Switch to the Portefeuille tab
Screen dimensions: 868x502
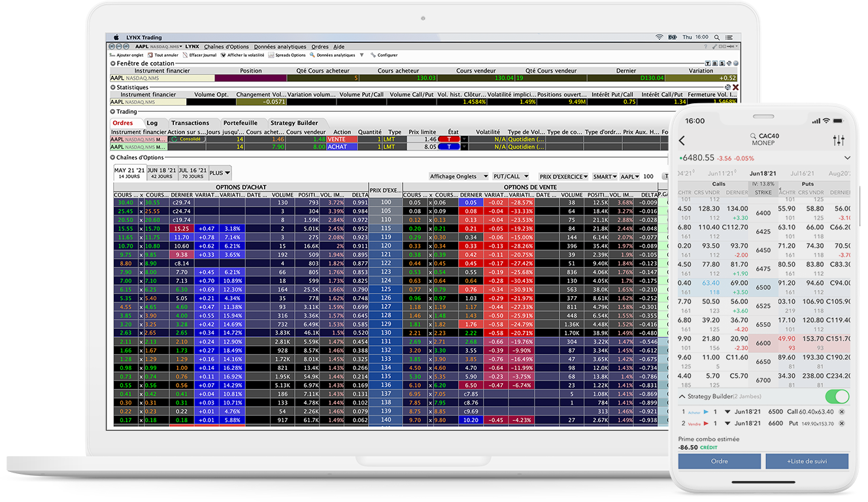click(241, 123)
